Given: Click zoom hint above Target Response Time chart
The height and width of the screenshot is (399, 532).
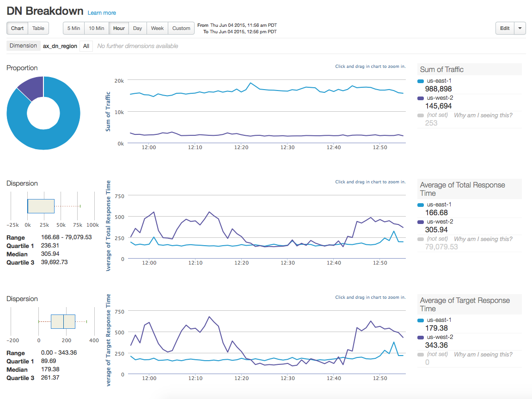Looking at the screenshot, I should pos(370,297).
